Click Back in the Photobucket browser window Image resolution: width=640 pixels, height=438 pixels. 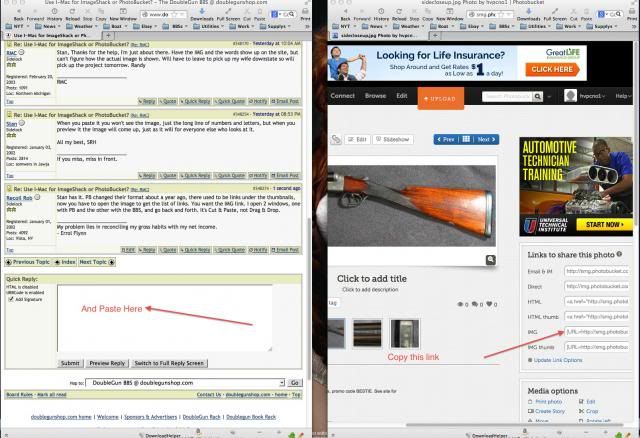tap(345, 15)
